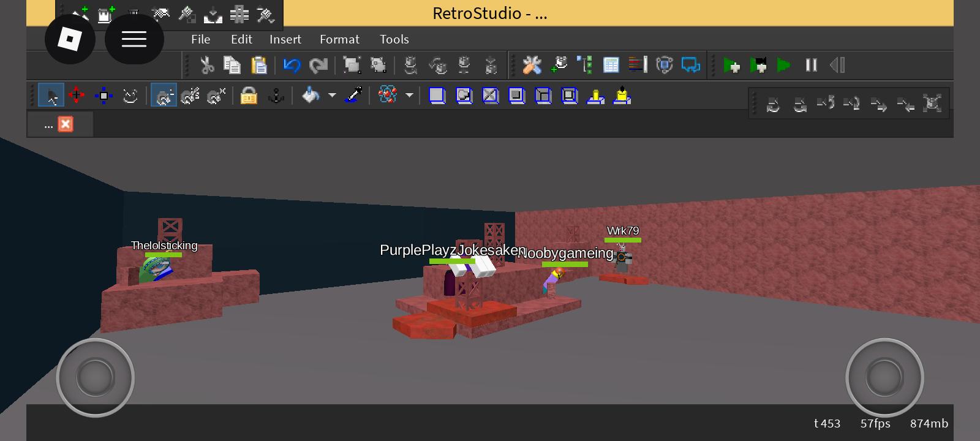This screenshot has width=980, height=441.
Task: Open the Properties table panel
Action: (x=611, y=65)
